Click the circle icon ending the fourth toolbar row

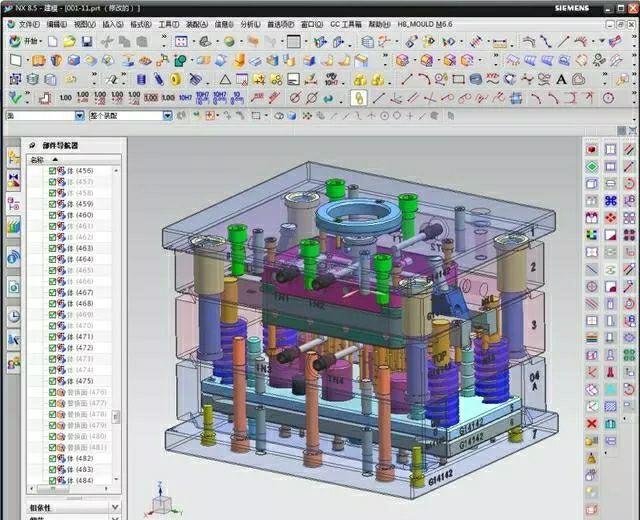(x=608, y=98)
